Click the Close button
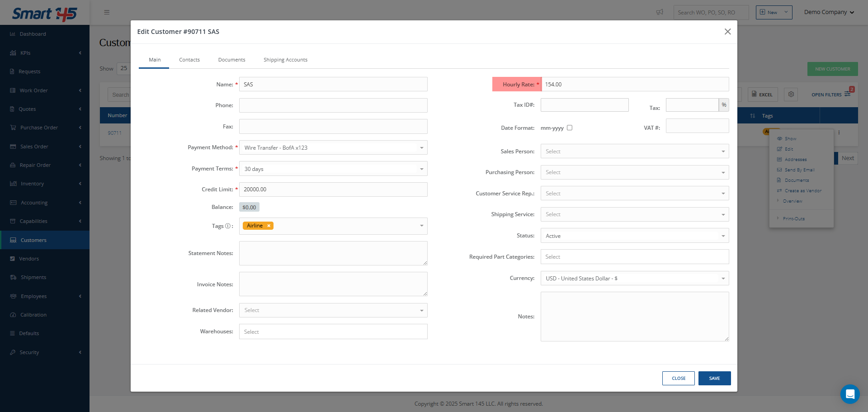The image size is (868, 412). point(678,378)
